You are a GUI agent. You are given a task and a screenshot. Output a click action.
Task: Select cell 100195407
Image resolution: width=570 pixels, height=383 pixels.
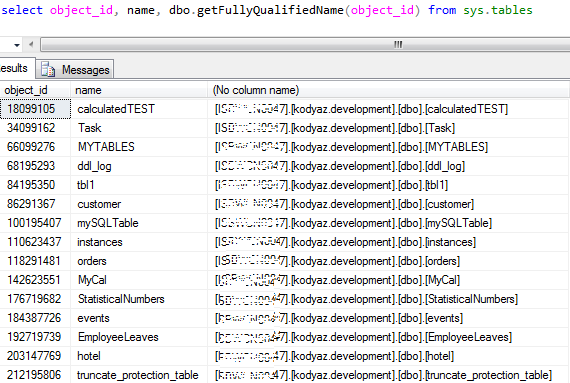35,223
